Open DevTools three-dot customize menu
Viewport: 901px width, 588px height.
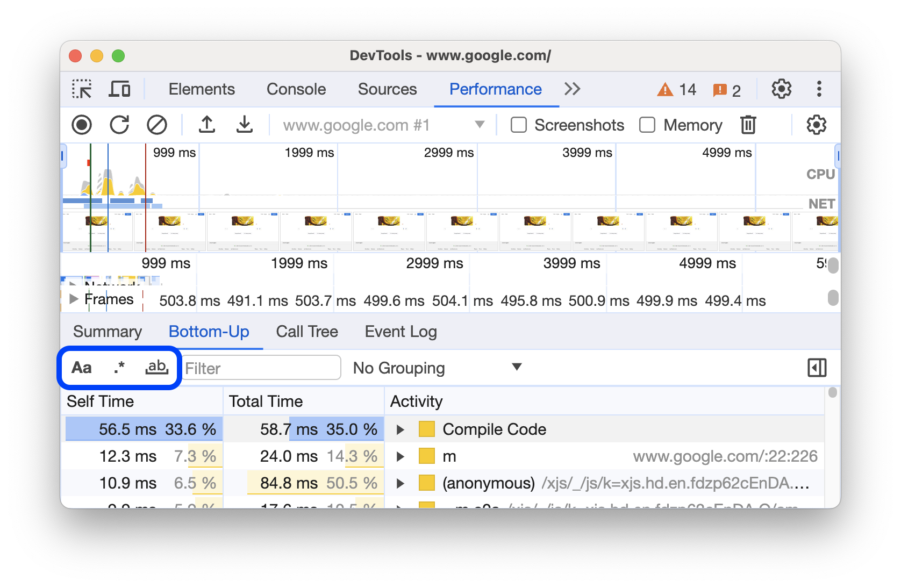click(819, 89)
